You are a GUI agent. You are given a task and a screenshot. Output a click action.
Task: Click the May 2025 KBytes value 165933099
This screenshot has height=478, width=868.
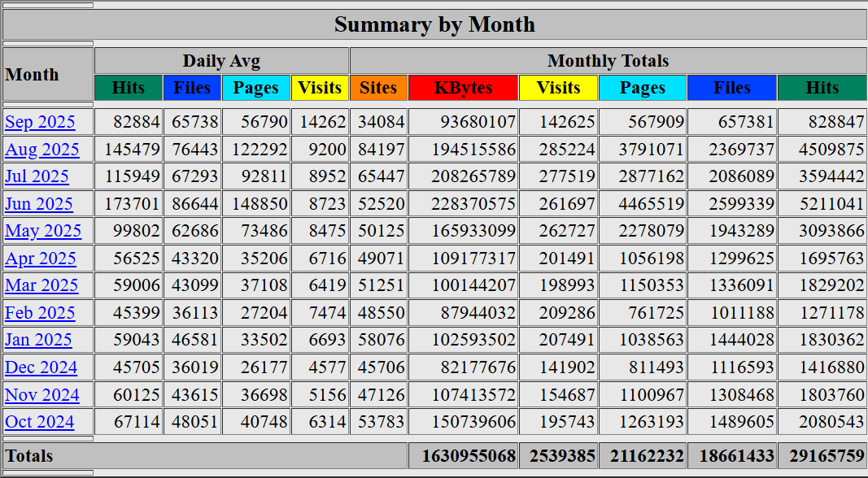coord(473,231)
